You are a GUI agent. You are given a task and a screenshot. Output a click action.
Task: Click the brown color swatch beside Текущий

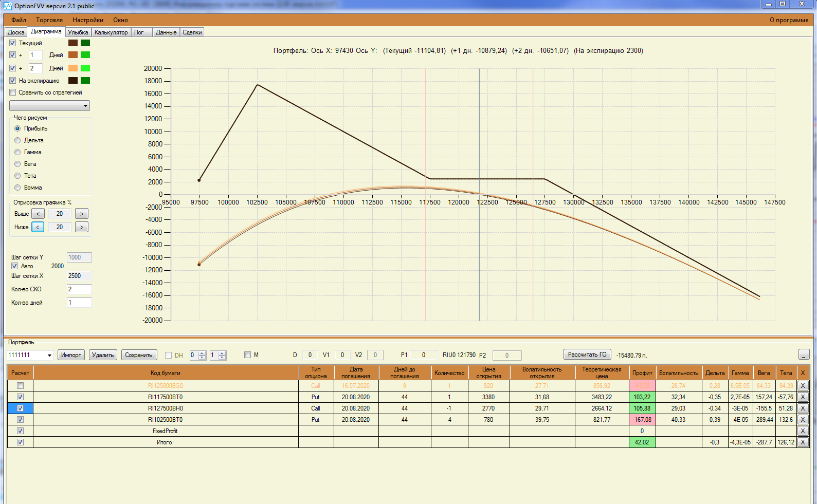(73, 43)
